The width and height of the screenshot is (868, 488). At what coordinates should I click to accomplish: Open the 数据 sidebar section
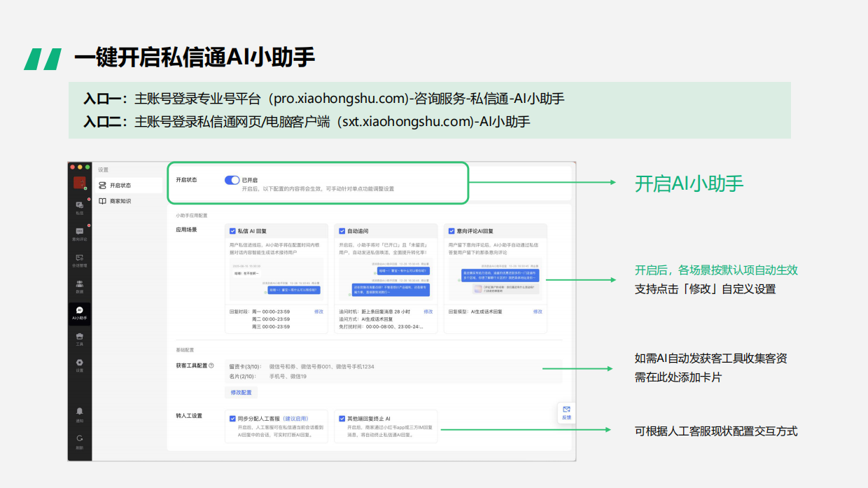(79, 286)
